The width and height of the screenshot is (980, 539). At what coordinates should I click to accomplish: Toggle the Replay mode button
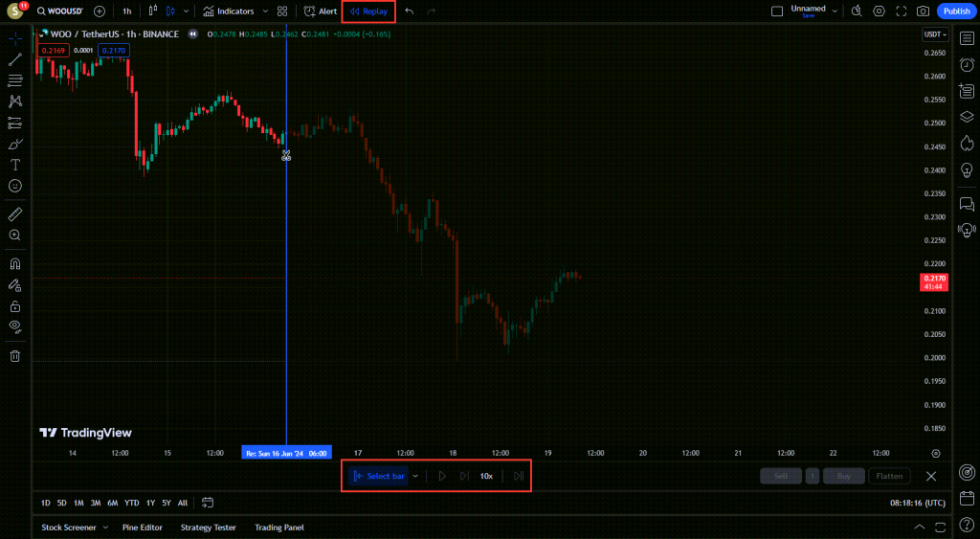click(368, 11)
